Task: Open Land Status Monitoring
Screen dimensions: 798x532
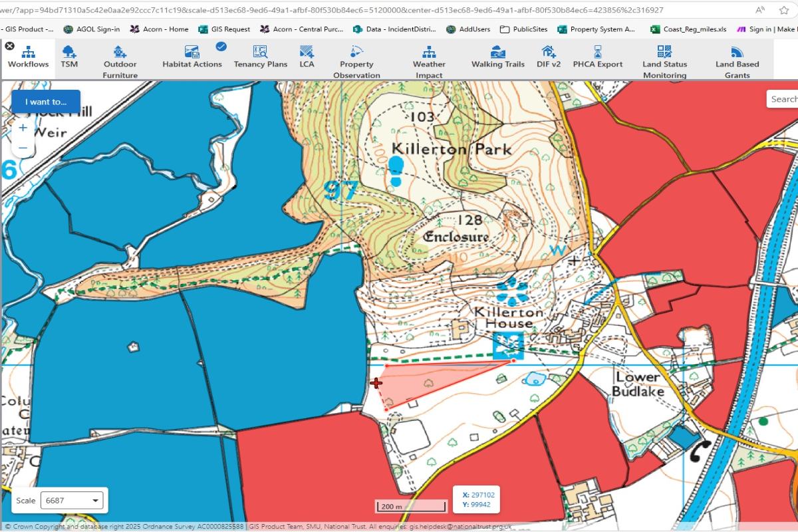Action: 663,59
